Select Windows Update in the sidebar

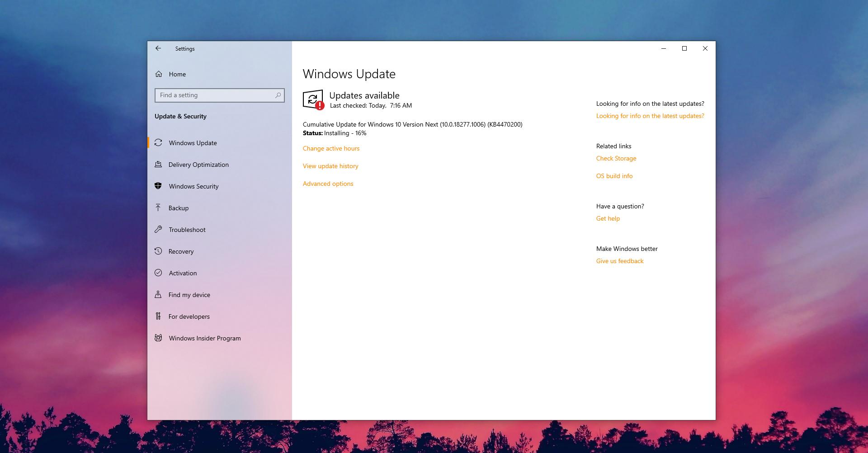(220, 143)
